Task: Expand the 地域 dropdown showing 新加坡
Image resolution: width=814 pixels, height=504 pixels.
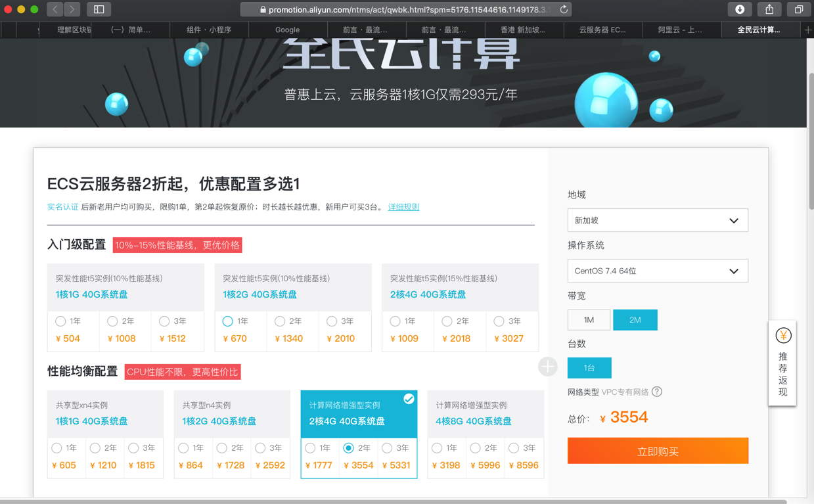Action: coord(658,220)
